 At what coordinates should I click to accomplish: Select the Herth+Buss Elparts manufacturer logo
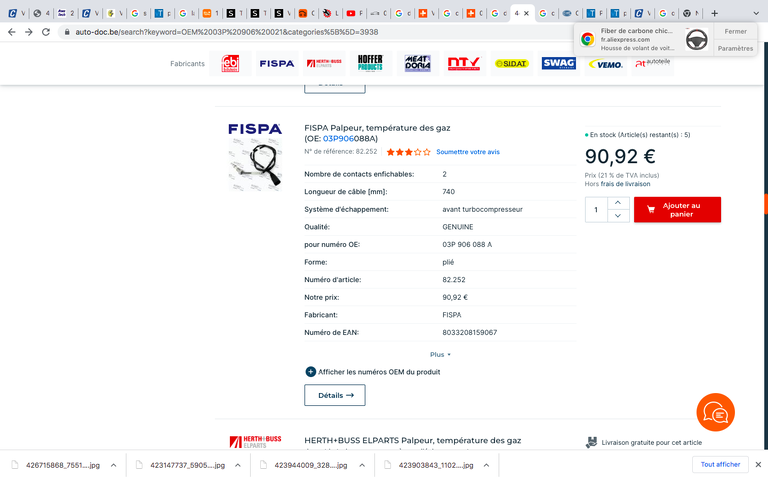click(324, 64)
